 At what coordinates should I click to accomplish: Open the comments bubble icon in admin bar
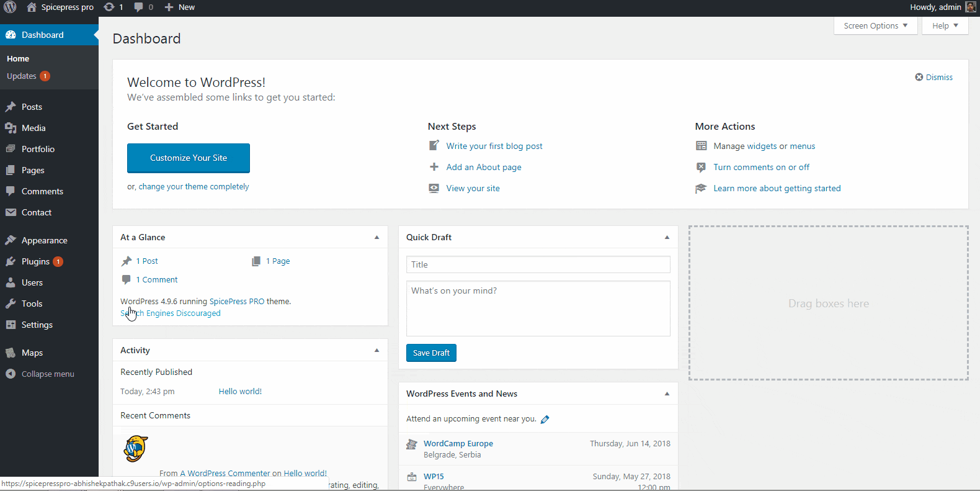click(x=139, y=7)
